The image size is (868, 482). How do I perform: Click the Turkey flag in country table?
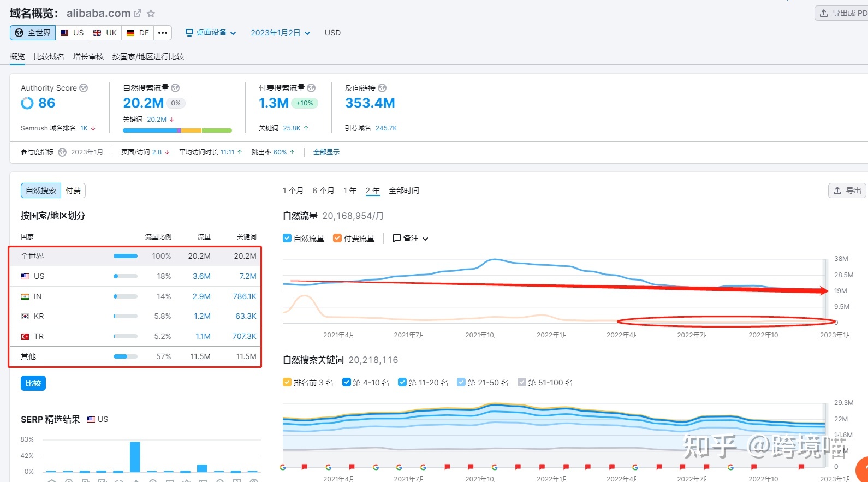click(x=25, y=336)
